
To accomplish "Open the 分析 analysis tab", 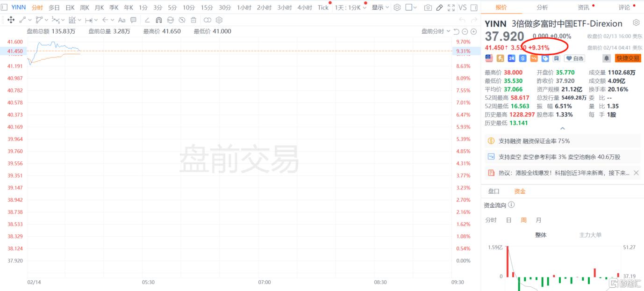I will point(542,7).
